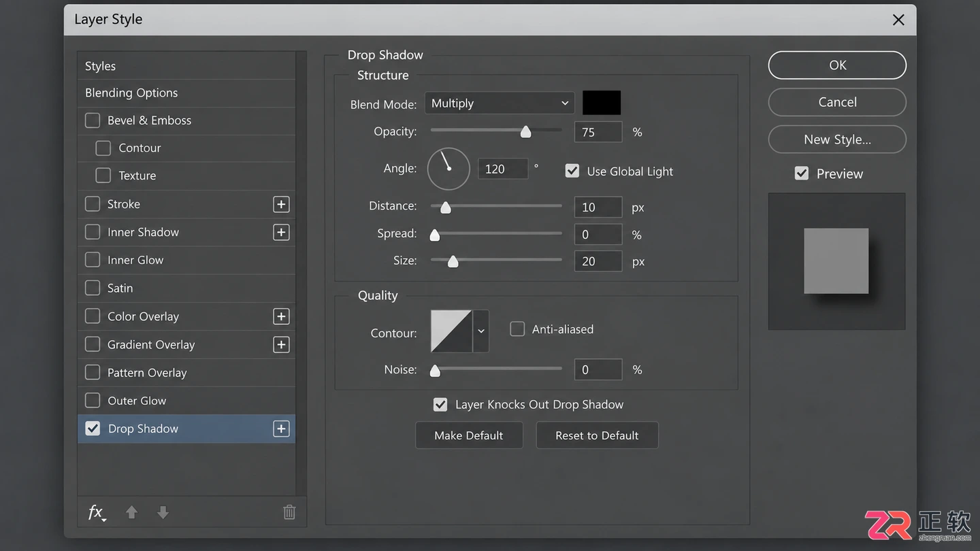Turn on the Pattern Overlay checkbox
The image size is (980, 551).
pos(93,372)
